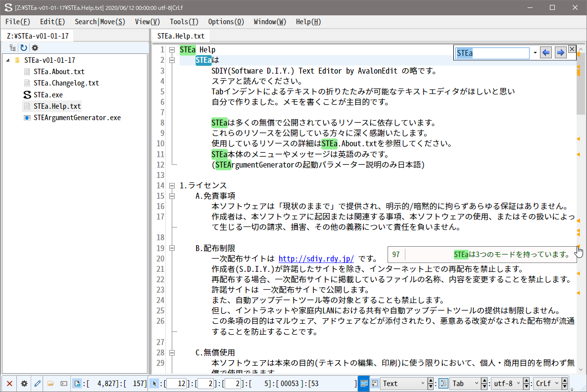Click the command prompt icon in the status bar

click(x=64, y=384)
